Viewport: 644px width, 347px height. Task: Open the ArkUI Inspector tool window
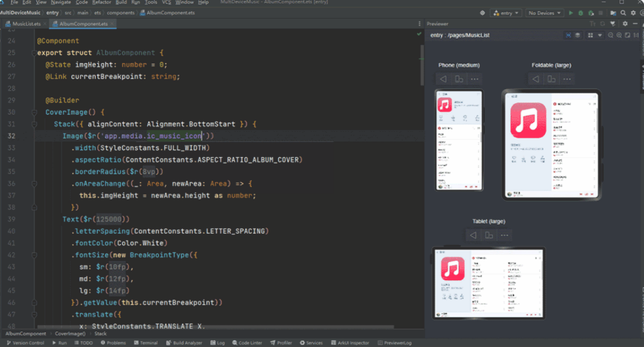pyautogui.click(x=350, y=343)
